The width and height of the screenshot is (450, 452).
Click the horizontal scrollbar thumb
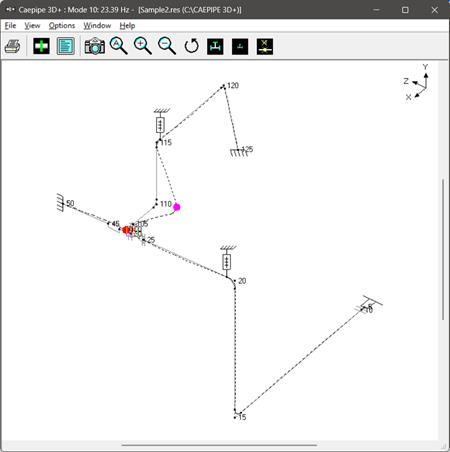(219, 445)
